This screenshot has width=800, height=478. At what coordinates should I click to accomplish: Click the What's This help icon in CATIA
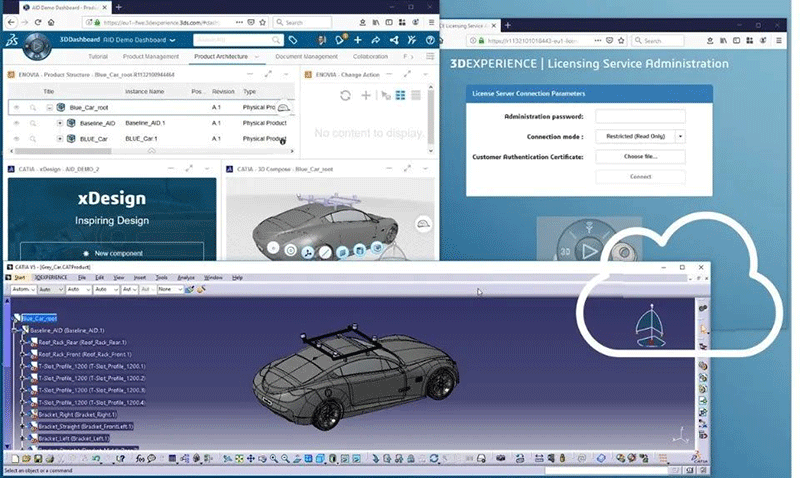point(120,459)
